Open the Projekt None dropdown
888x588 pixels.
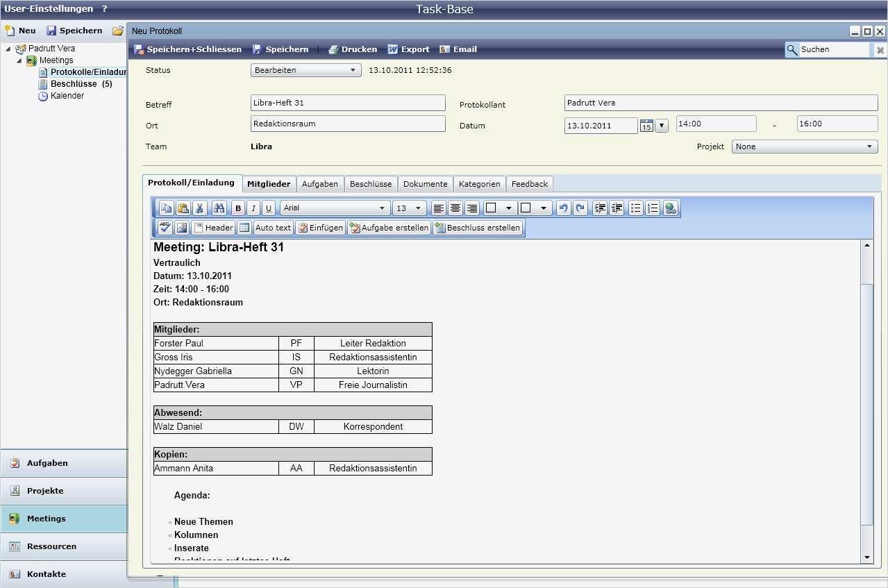click(805, 146)
